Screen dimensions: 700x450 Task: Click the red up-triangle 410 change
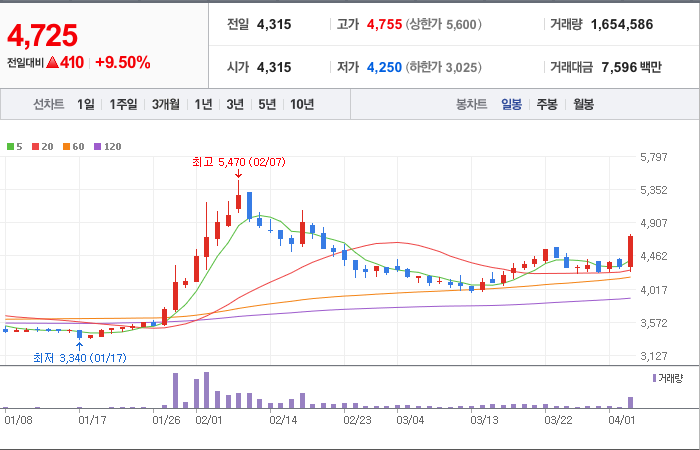coord(65,62)
